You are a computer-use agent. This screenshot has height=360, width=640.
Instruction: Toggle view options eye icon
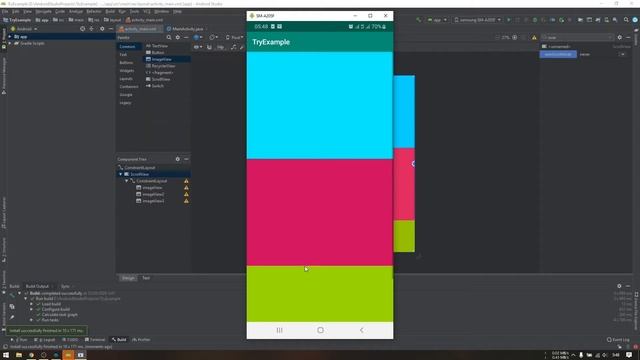197,47
